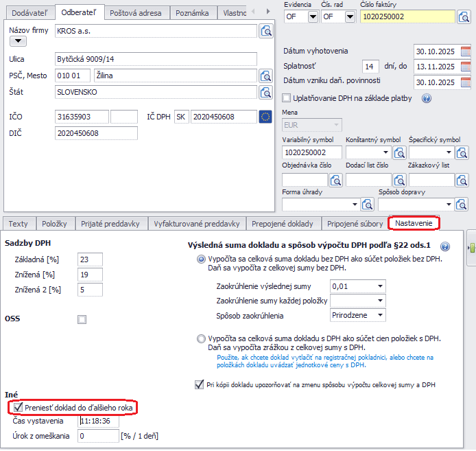
Task: Open the Forma úhrady dropdown
Action: 355,205
